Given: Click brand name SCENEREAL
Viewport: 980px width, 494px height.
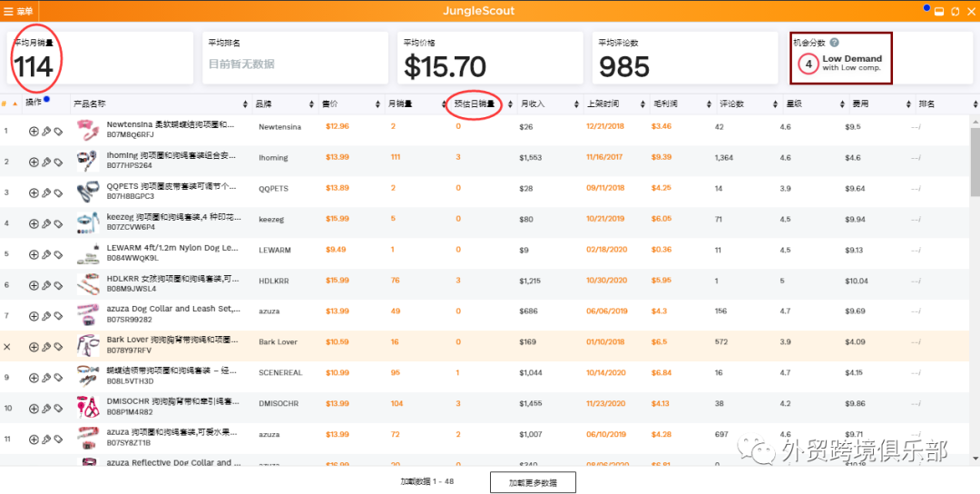Looking at the screenshot, I should coord(280,372).
